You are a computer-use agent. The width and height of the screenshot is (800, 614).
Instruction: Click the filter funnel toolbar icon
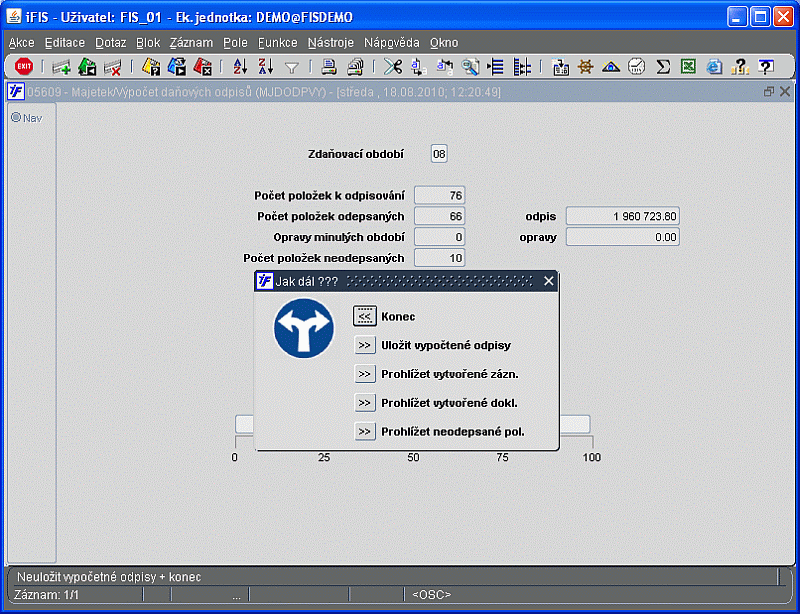pos(292,67)
